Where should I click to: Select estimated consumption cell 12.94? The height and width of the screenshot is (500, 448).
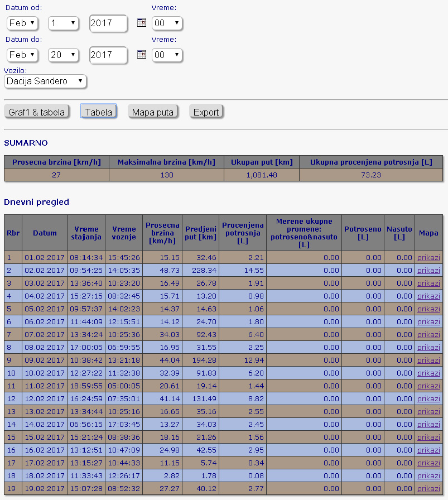click(243, 360)
